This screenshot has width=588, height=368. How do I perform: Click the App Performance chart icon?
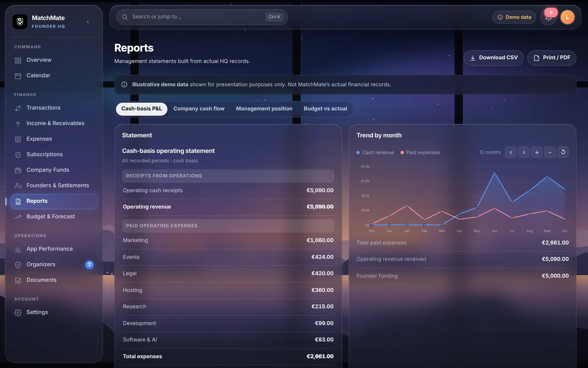[x=18, y=249]
